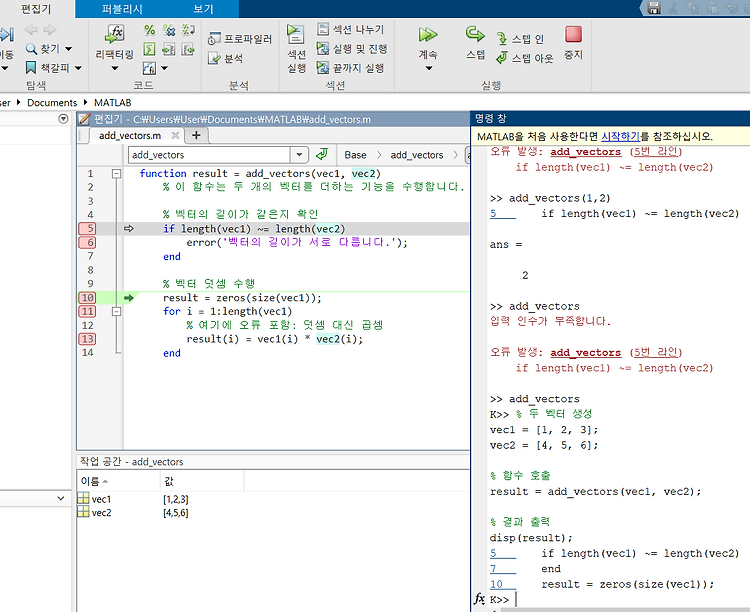The height and width of the screenshot is (612, 750).
Task: Click MATLAB in the folder path
Action: (112, 102)
